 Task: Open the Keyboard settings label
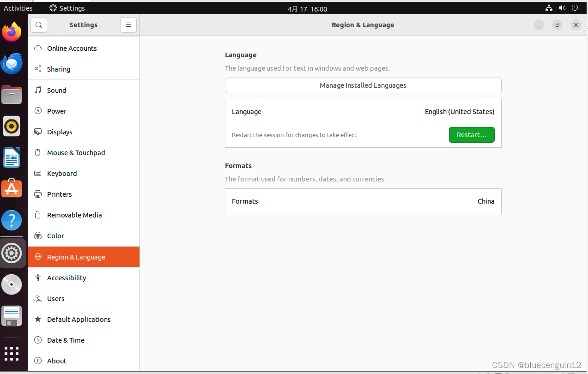(x=62, y=173)
